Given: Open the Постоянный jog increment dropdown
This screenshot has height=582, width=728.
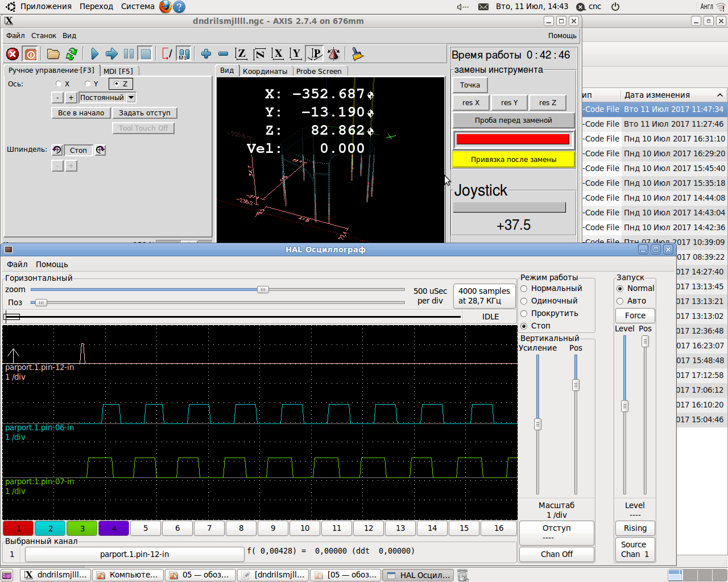Looking at the screenshot, I should click(131, 98).
